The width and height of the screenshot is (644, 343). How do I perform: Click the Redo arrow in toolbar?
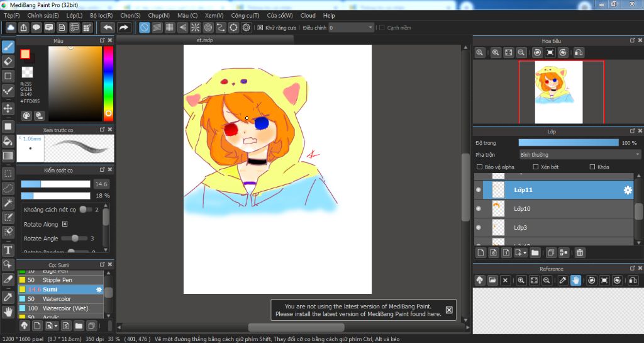click(123, 28)
